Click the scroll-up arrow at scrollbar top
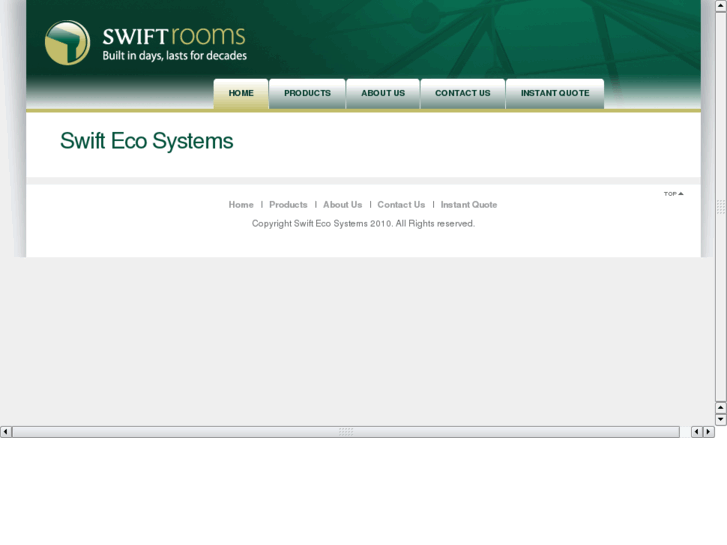The image size is (727, 545). [x=721, y=6]
